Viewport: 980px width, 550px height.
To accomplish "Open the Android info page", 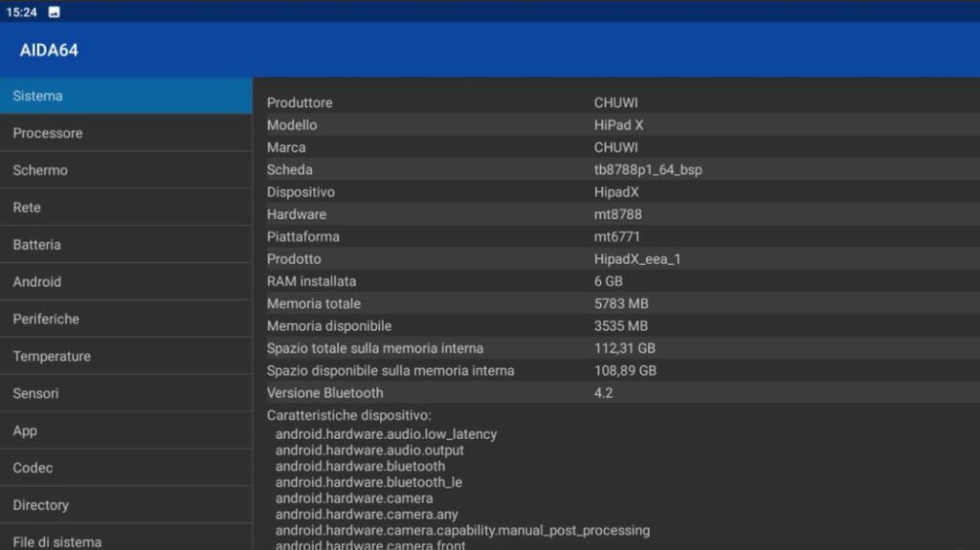I will pos(125,282).
